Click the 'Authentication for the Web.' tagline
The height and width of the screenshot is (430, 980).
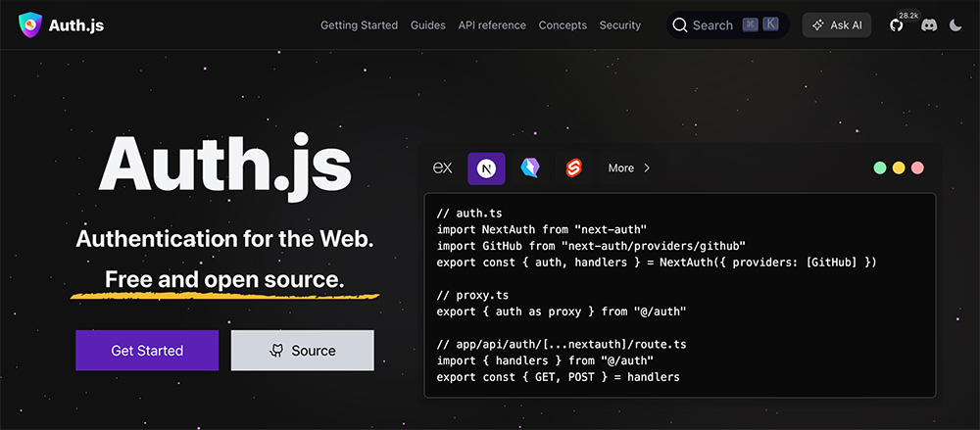225,239
